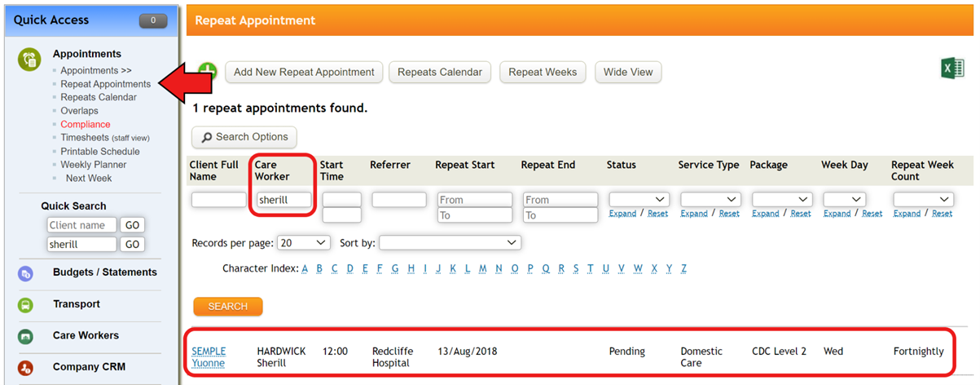980x385 pixels.
Task: Open the Budgets / Statements icon
Action: pos(26,273)
